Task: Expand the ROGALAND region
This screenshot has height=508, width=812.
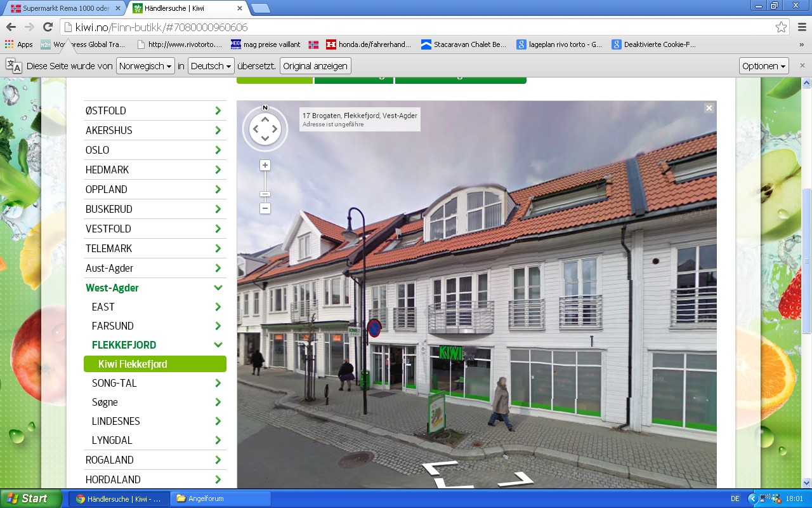Action: point(155,460)
